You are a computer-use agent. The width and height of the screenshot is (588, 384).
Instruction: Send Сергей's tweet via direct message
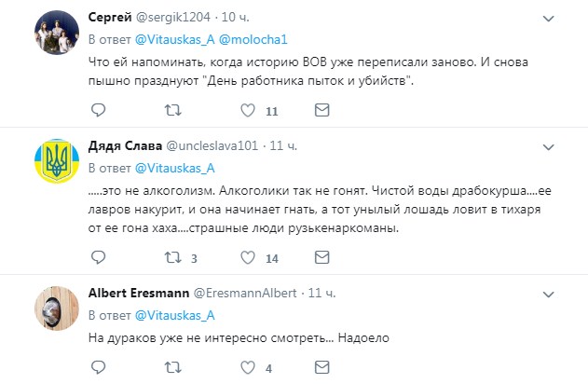(x=321, y=111)
